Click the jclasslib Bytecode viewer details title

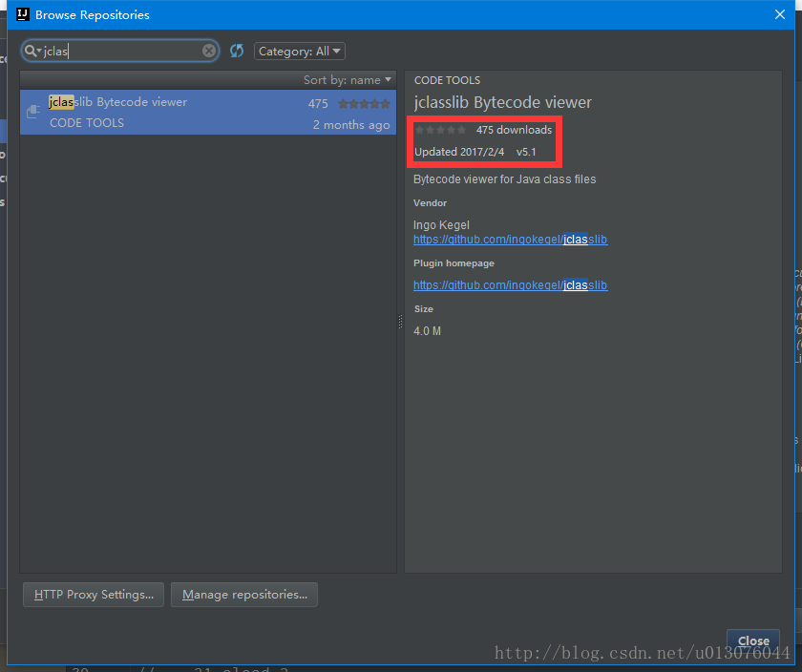click(x=502, y=102)
